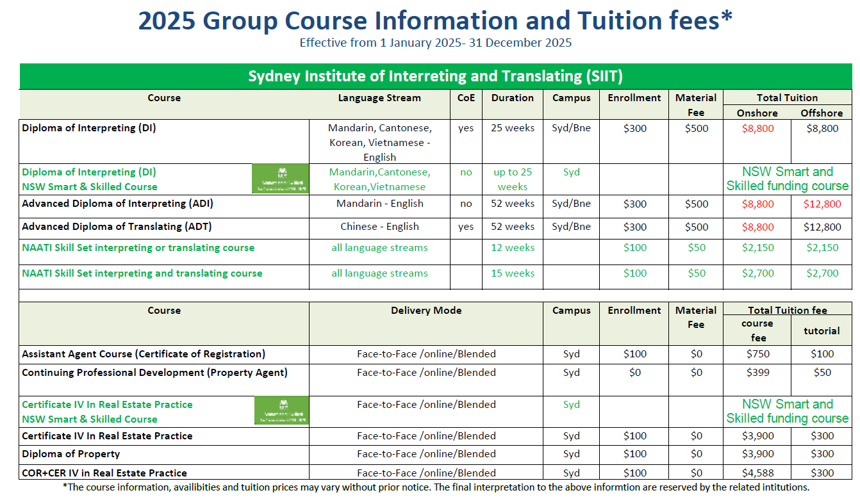Click the "Onshore" sub-header
This screenshot has width=860, height=504.
click(757, 113)
